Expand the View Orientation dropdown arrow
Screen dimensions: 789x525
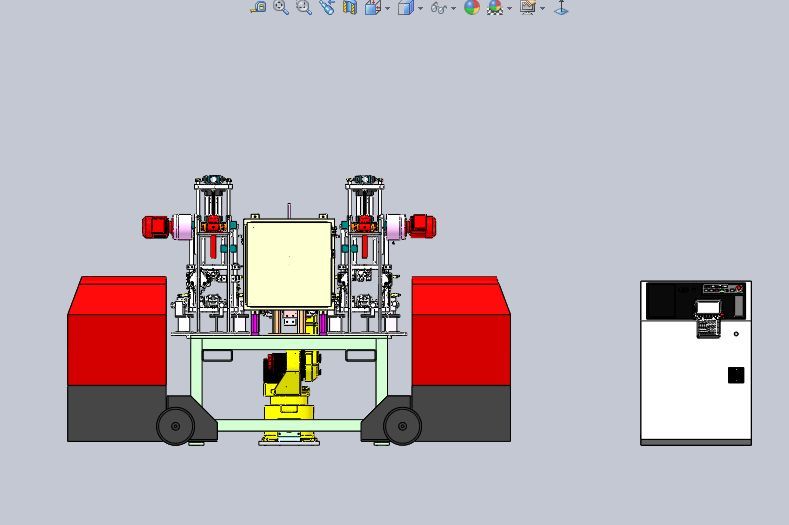387,8
